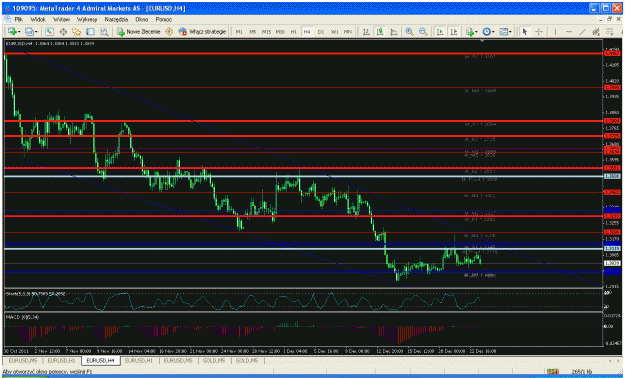Select the Horizontal Line drawing tool
This screenshot has width=625, height=378.
coord(569,32)
